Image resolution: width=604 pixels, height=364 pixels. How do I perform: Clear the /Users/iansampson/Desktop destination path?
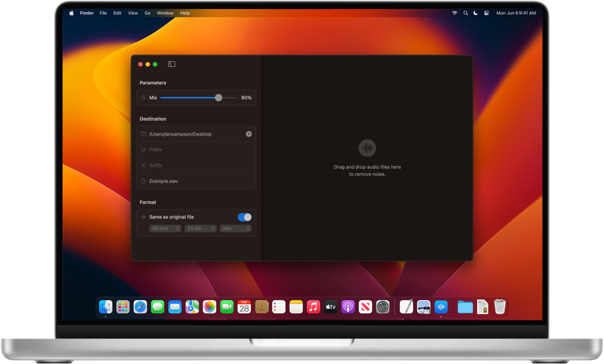click(248, 134)
